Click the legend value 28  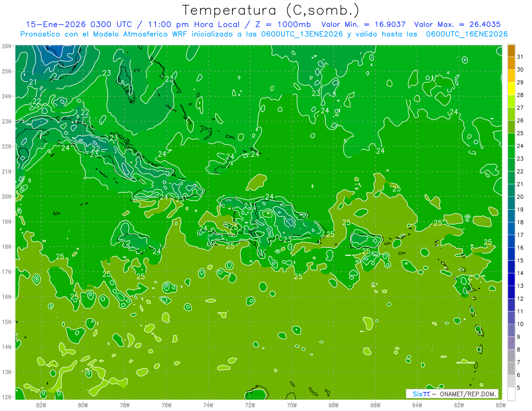(x=520, y=95)
